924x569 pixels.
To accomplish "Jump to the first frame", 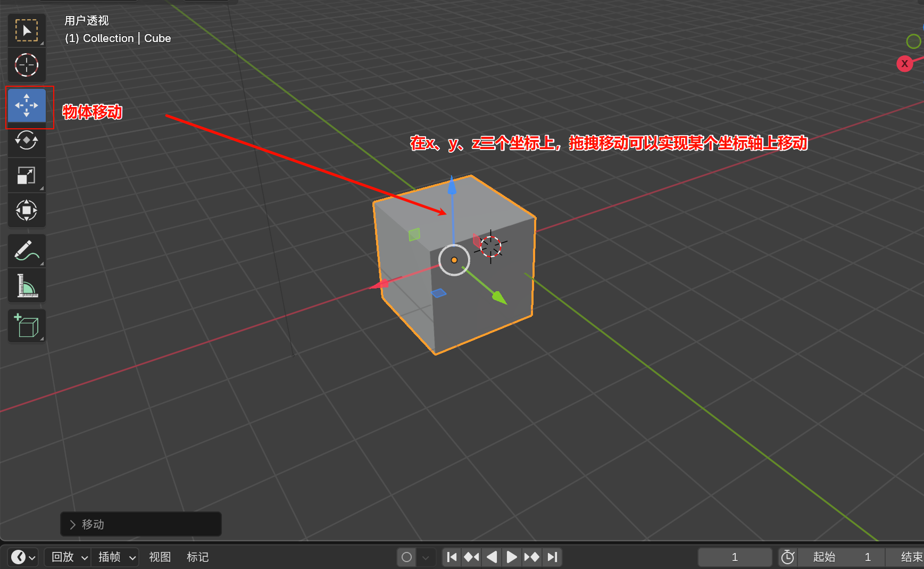I will tap(452, 557).
